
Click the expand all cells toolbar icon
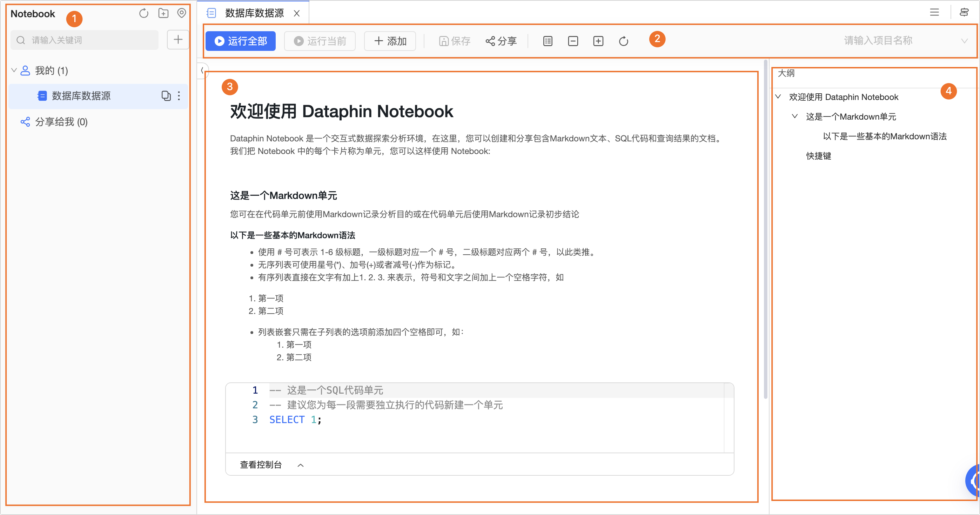(x=598, y=41)
